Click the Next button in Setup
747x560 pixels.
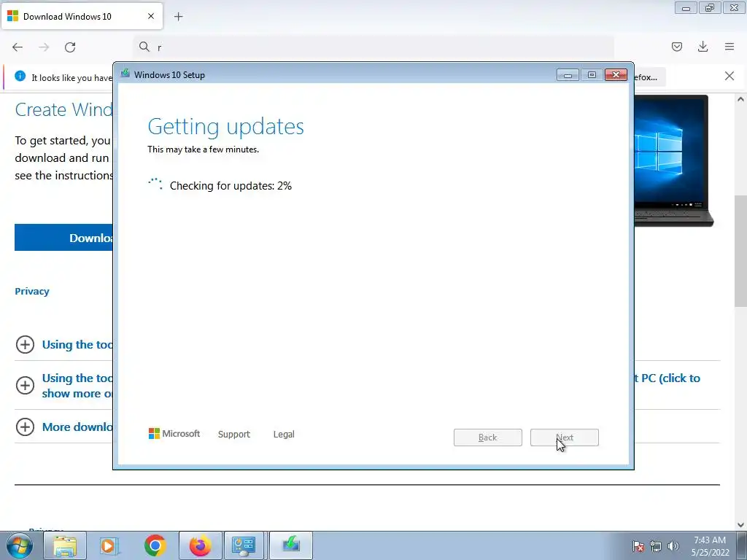[565, 437]
